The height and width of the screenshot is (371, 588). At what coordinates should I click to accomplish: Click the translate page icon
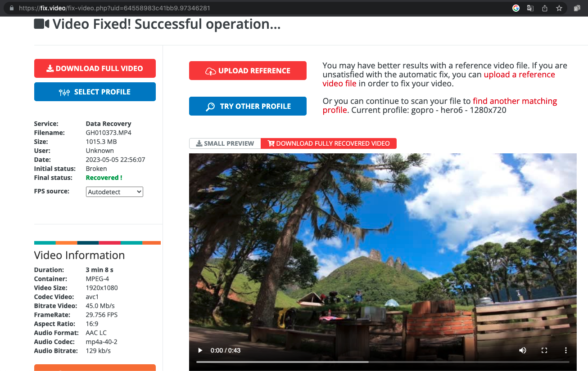point(530,8)
